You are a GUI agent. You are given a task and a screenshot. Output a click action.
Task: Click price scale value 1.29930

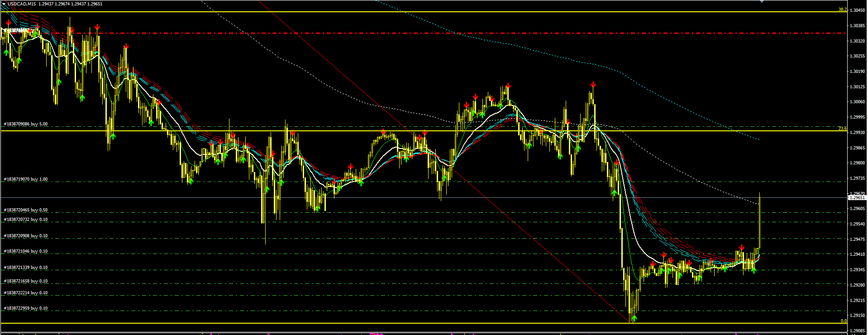(x=858, y=133)
